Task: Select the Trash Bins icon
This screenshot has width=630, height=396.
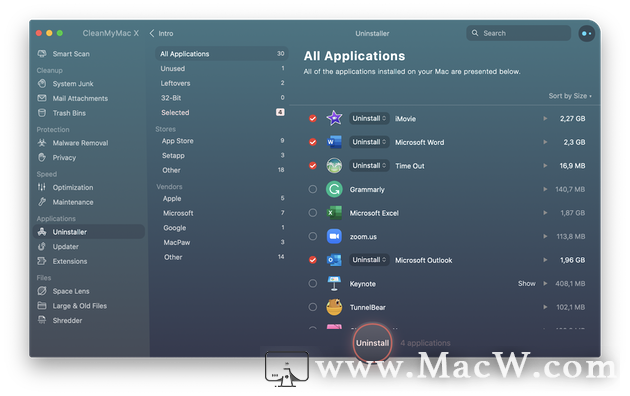Action: pyautogui.click(x=42, y=113)
